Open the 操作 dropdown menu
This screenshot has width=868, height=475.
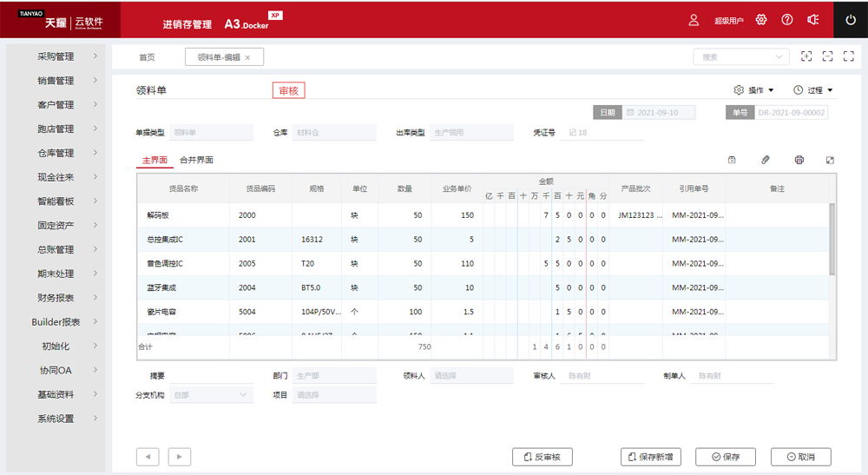click(750, 90)
